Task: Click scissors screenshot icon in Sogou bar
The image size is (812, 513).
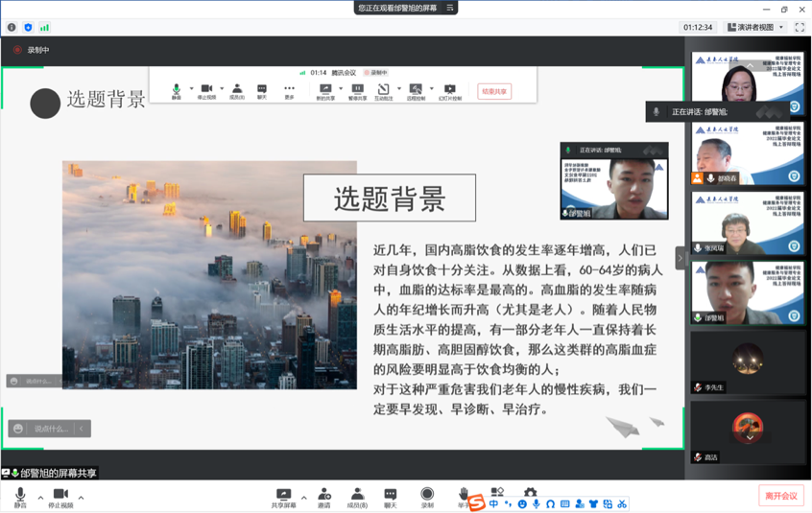Action: pyautogui.click(x=622, y=503)
